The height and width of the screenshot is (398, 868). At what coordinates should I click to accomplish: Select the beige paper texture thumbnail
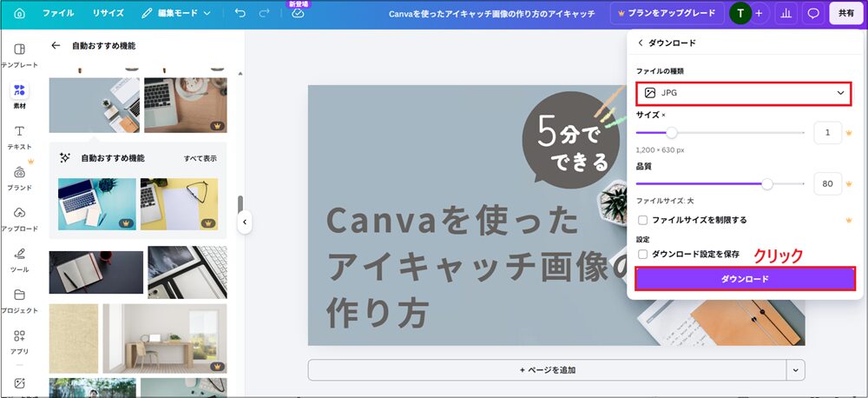74,338
